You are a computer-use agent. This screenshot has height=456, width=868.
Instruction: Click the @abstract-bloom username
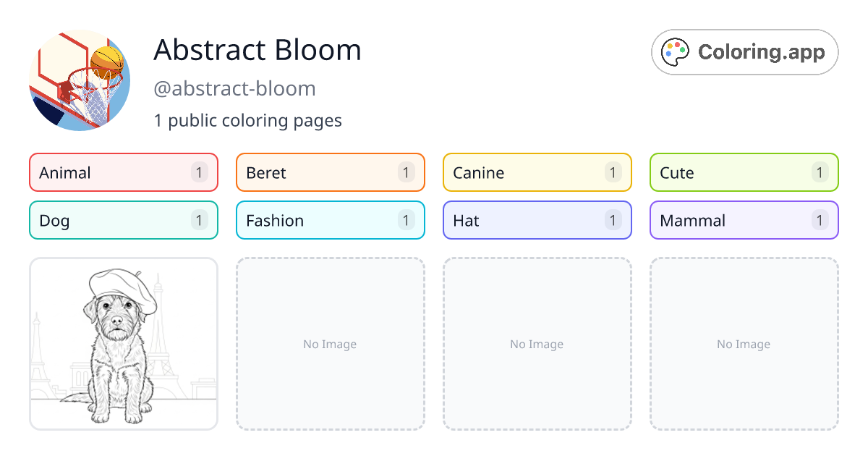[x=235, y=88]
